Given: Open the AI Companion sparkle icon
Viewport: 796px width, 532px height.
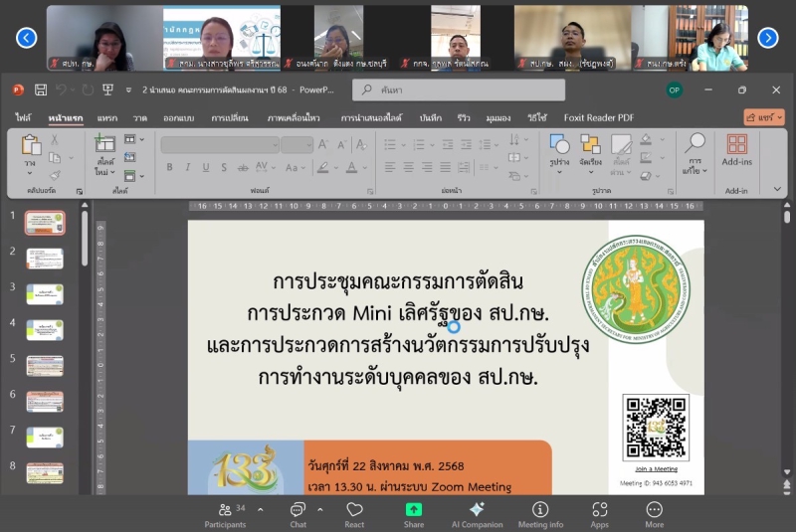Looking at the screenshot, I should [x=477, y=512].
